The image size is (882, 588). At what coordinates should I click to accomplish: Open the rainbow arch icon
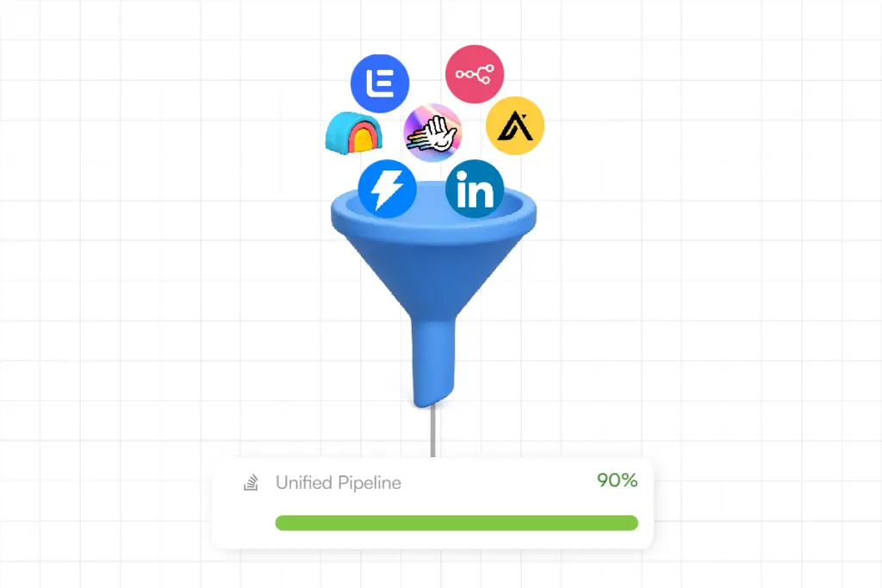point(354,133)
